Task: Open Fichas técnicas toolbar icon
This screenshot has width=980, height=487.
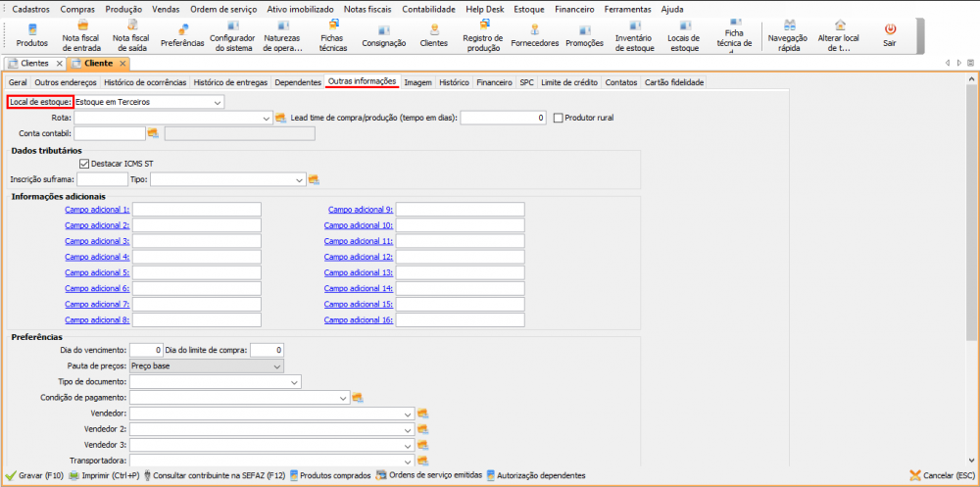Action: click(x=332, y=35)
